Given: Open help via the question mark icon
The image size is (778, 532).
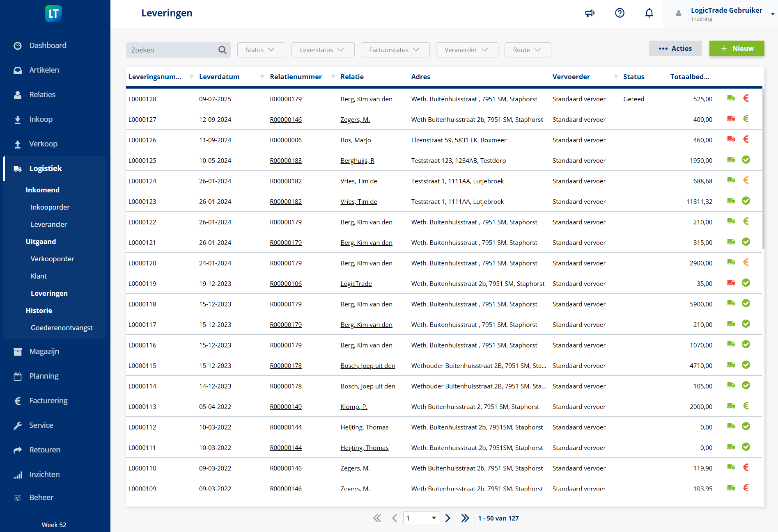Looking at the screenshot, I should click(x=620, y=13).
